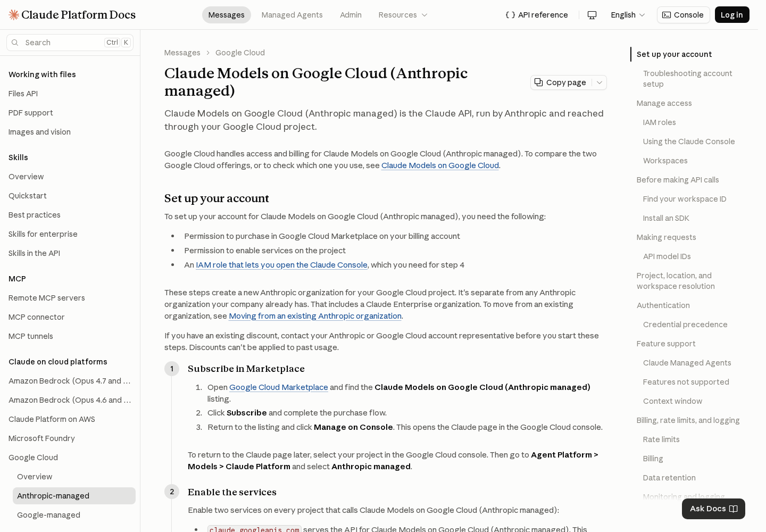Image resolution: width=766 pixels, height=532 pixels.
Task: Jump to Rate limits in table of contents
Action: tap(661, 439)
